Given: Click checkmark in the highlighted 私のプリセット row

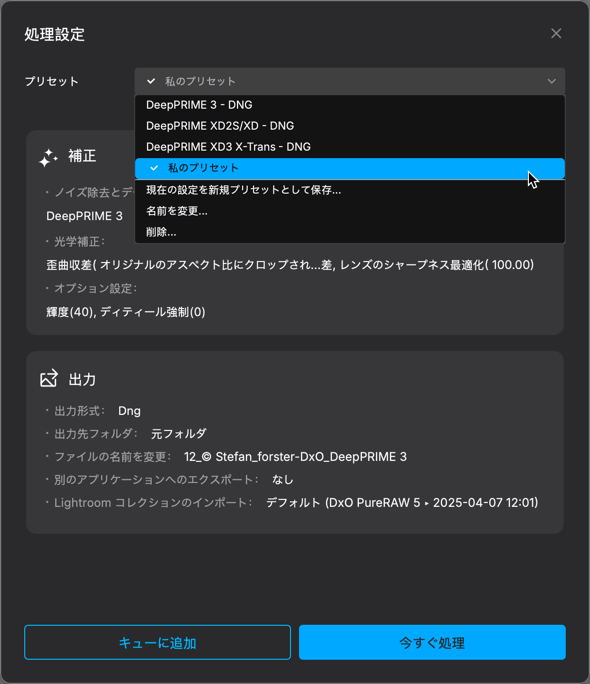Looking at the screenshot, I should pyautogui.click(x=153, y=168).
